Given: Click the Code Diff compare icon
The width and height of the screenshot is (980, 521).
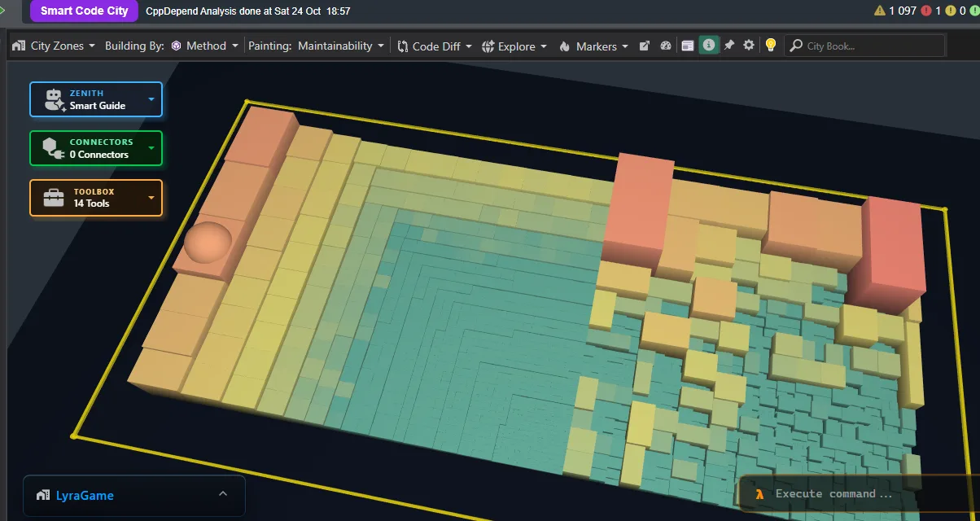Looking at the screenshot, I should 403,46.
